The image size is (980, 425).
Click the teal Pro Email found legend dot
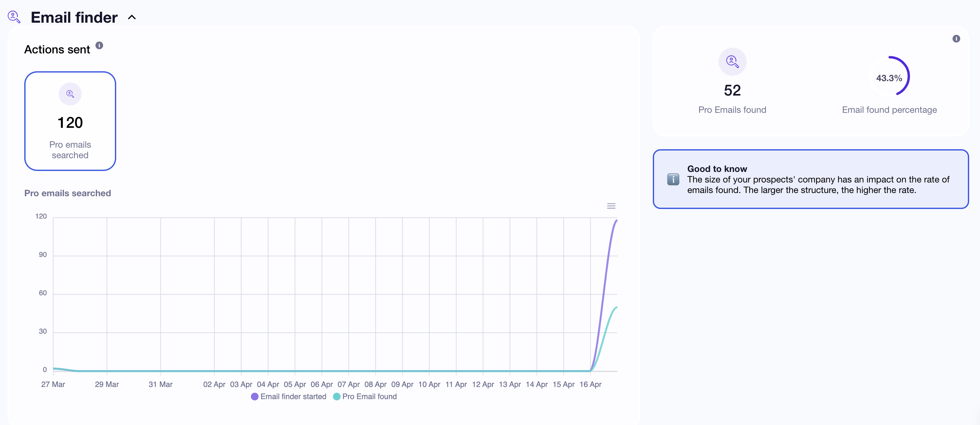pyautogui.click(x=337, y=397)
